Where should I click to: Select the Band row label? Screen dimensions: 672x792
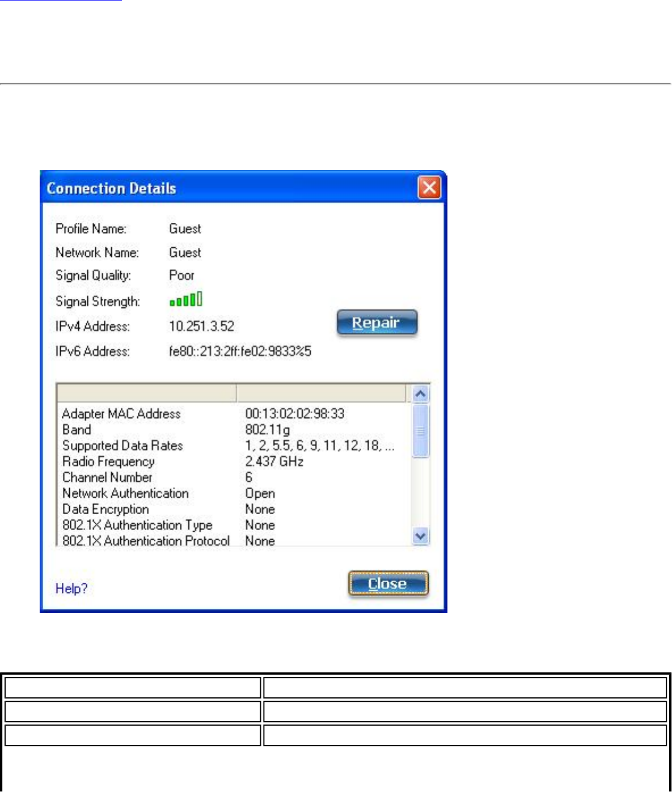77,430
